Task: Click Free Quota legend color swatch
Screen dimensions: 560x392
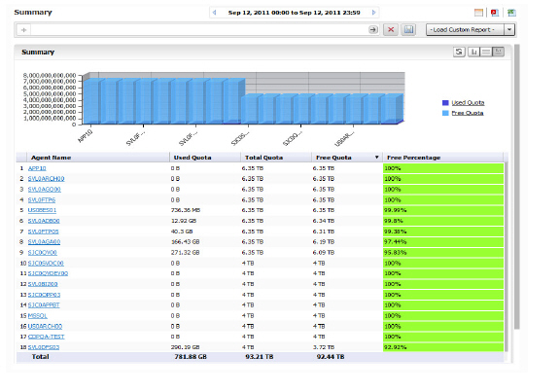Action: pos(445,113)
